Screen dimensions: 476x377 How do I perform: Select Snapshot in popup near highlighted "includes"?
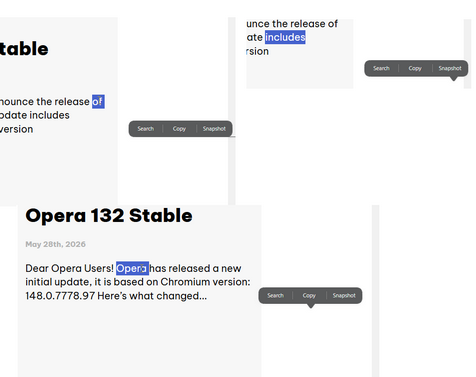450,68
